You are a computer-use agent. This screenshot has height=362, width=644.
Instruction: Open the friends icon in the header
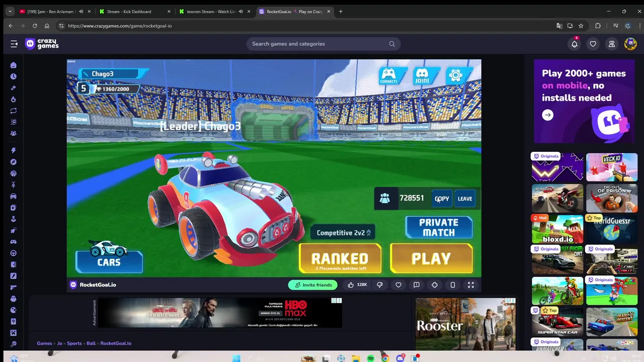point(612,44)
